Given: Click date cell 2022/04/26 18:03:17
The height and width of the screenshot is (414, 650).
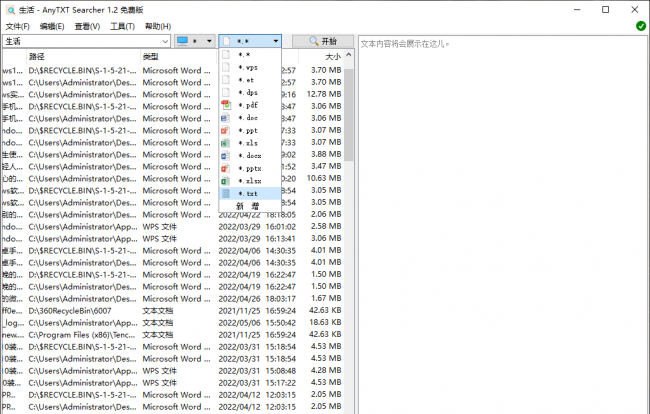Looking at the screenshot, I should pos(257,299).
